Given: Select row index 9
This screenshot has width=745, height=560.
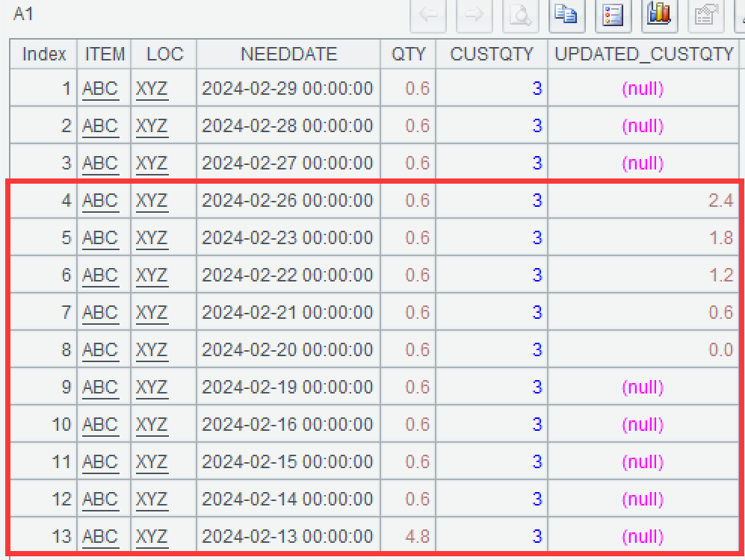Looking at the screenshot, I should (66, 388).
